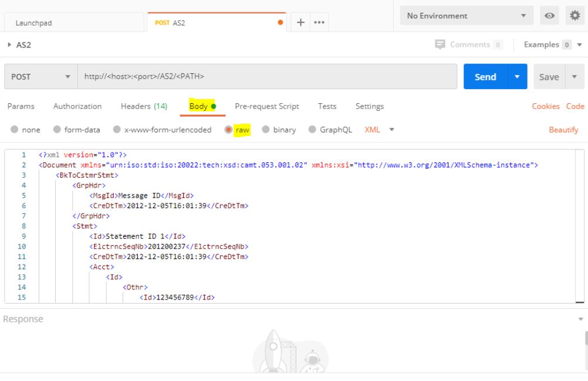Click the Beautify link
The height and width of the screenshot is (381, 588).
pos(563,130)
